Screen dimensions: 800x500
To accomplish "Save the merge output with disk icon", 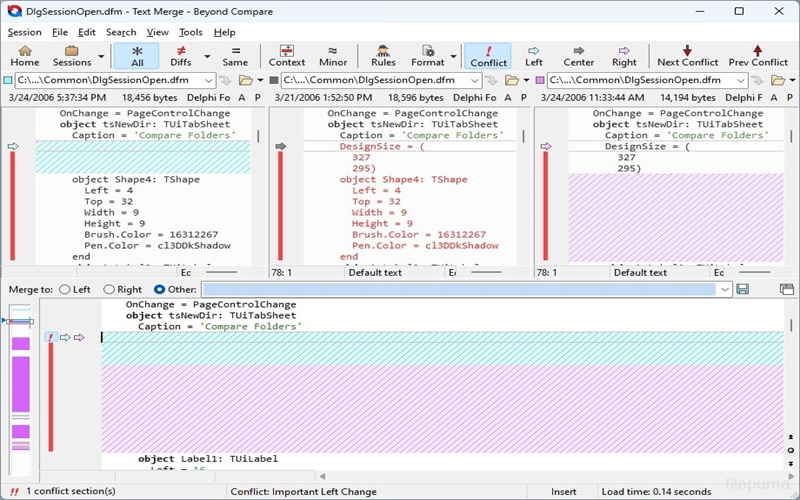I will [x=743, y=289].
